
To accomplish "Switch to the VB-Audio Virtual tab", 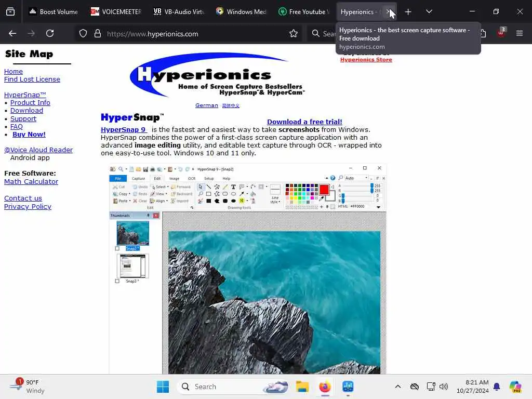I will click(179, 12).
